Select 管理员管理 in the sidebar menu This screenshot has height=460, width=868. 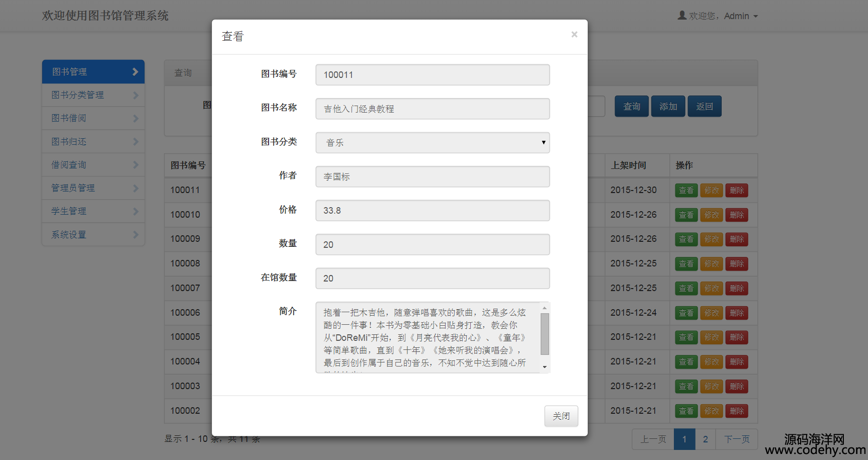pos(73,188)
